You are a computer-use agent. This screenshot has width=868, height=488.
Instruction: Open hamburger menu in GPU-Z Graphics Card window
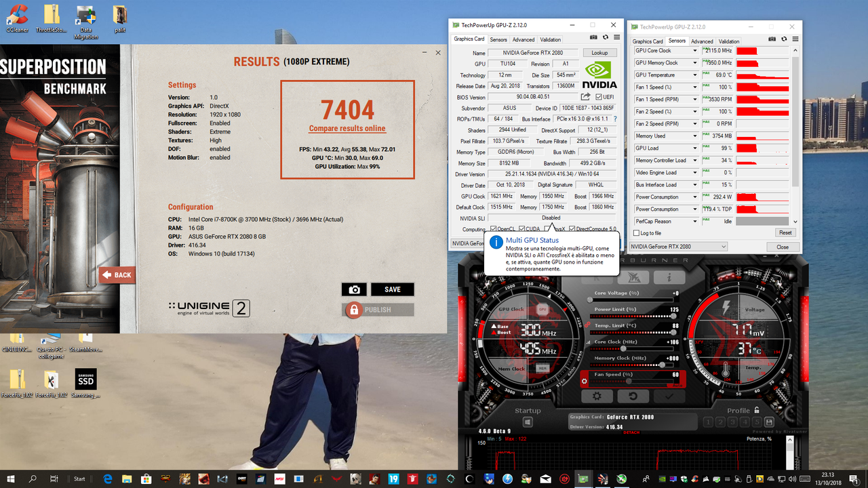pos(616,38)
